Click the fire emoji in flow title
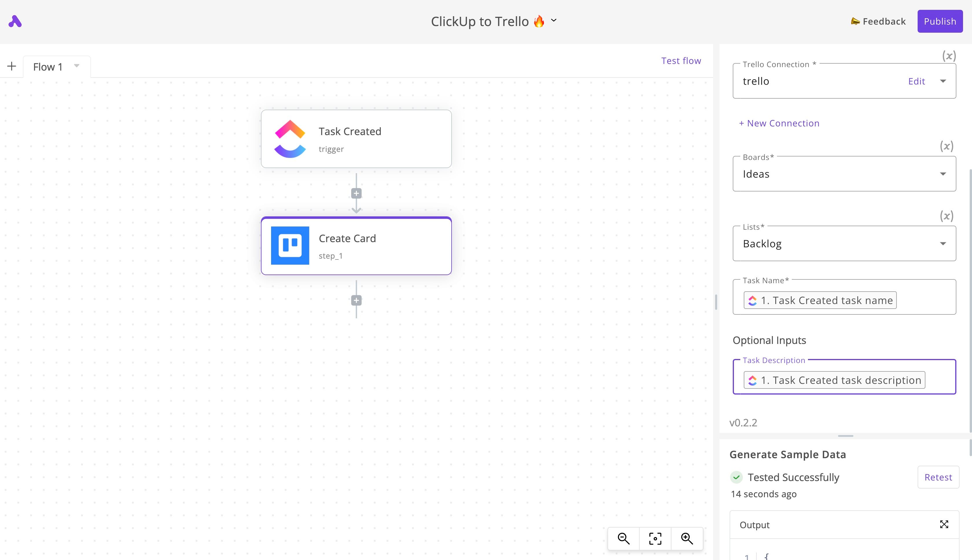The height and width of the screenshot is (560, 972). click(x=539, y=21)
